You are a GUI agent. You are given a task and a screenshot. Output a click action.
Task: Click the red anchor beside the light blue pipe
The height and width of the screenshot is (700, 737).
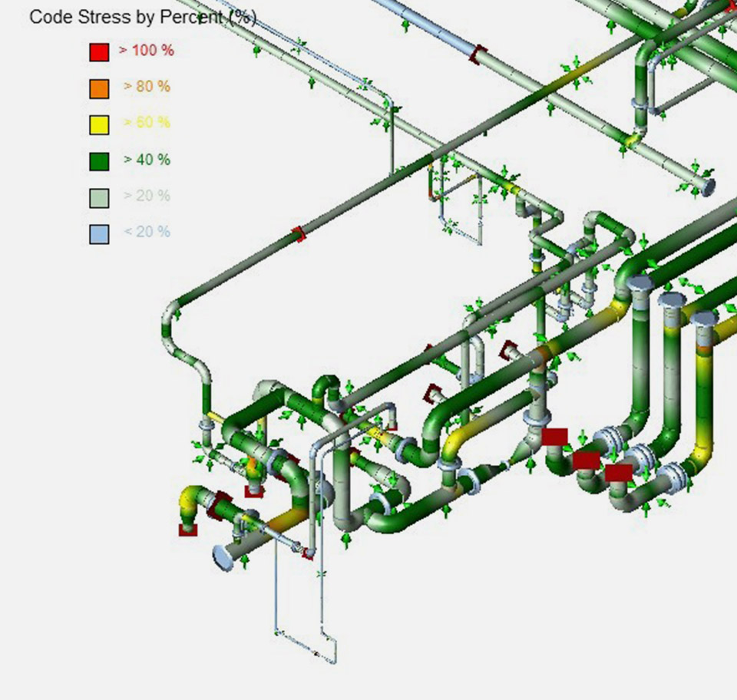[x=479, y=54]
